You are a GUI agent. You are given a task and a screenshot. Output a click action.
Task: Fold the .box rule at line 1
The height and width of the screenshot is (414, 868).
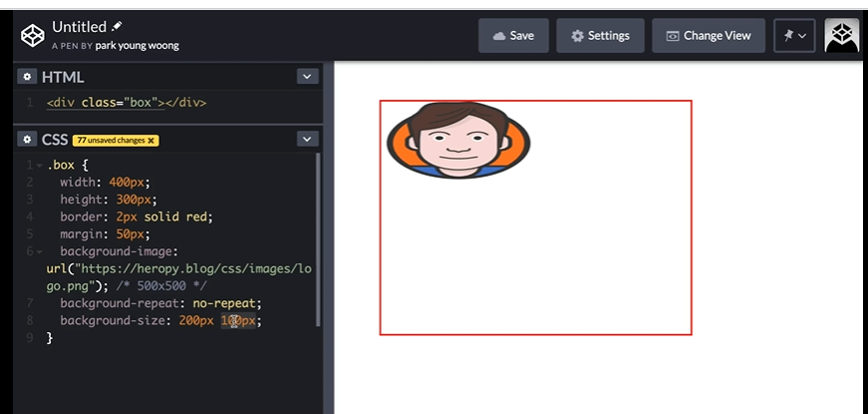tap(39, 166)
